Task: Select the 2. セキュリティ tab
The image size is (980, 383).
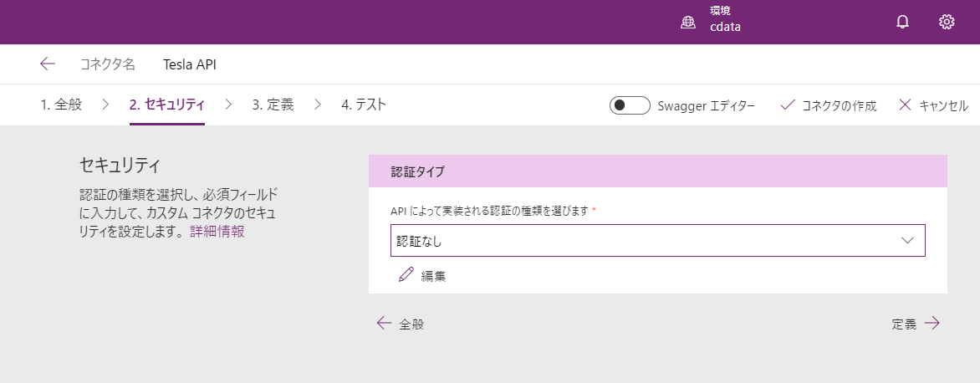Action: tap(167, 105)
